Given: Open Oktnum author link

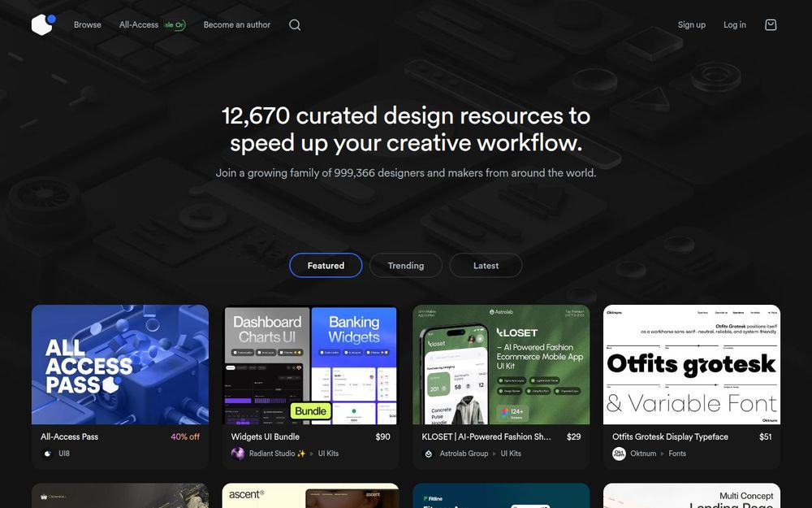Looking at the screenshot, I should click(x=643, y=454).
